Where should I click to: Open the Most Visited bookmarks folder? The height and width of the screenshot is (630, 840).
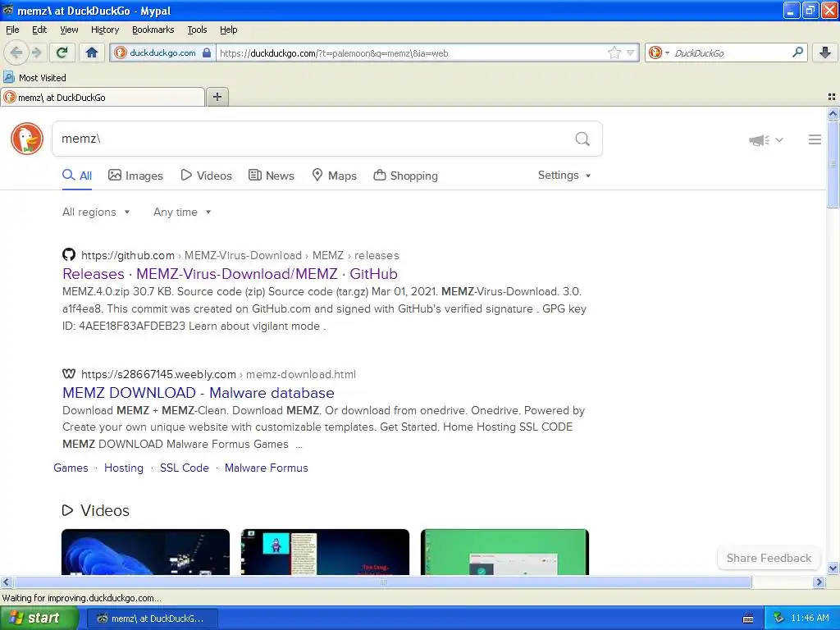[34, 78]
